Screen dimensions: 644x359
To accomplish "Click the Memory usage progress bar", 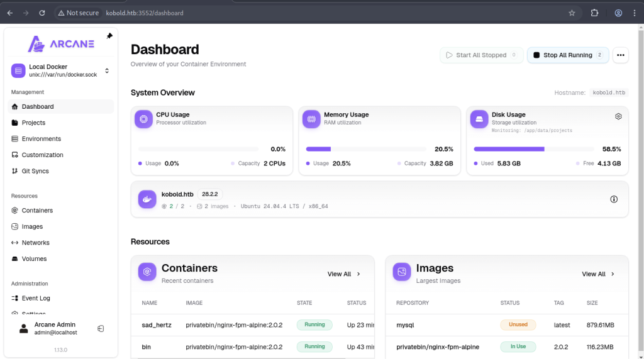I will [367, 149].
